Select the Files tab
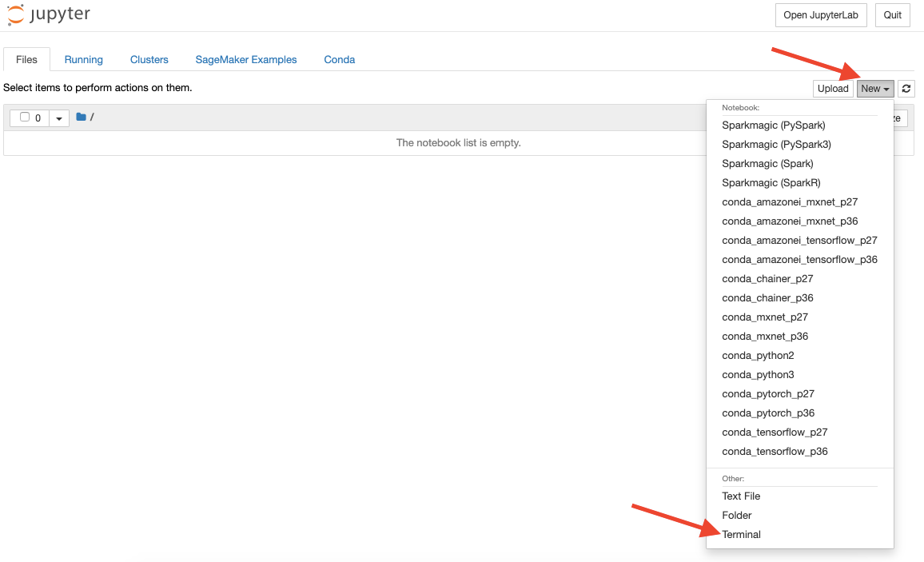Screen dimensions: 924x562 [x=26, y=59]
